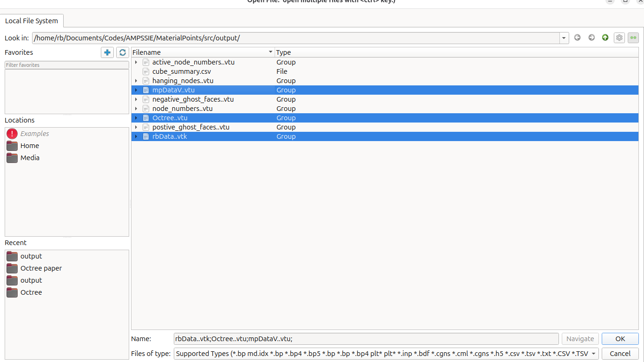Click the Examples warning icon
Viewport: 644px width, 362px height.
point(12,134)
